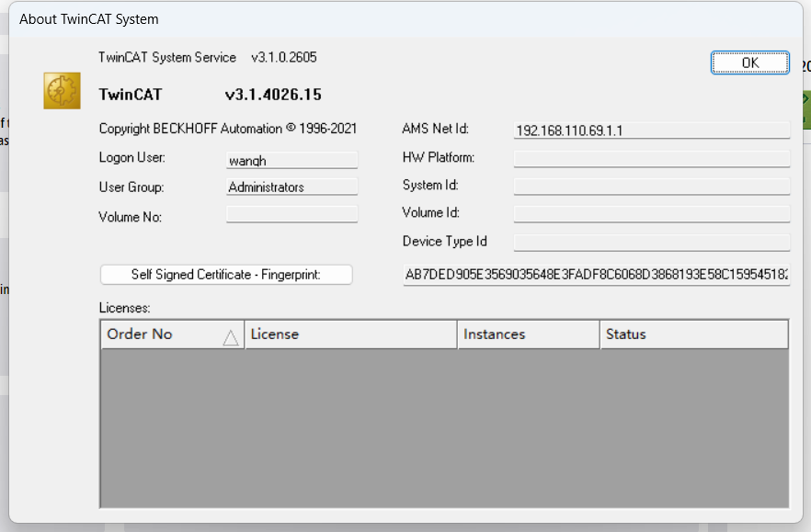Click the empty Volume No field
Screen dimensions: 811x532
(x=291, y=214)
